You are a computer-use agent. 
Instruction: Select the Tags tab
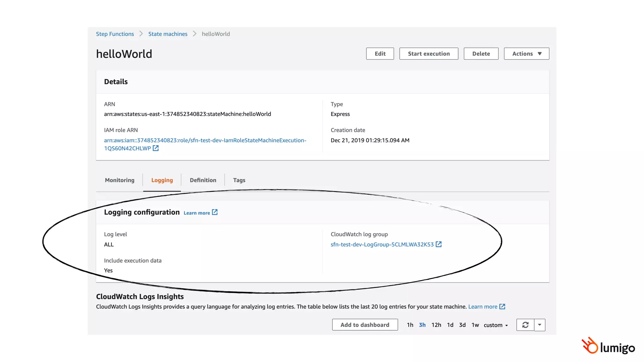click(x=239, y=180)
